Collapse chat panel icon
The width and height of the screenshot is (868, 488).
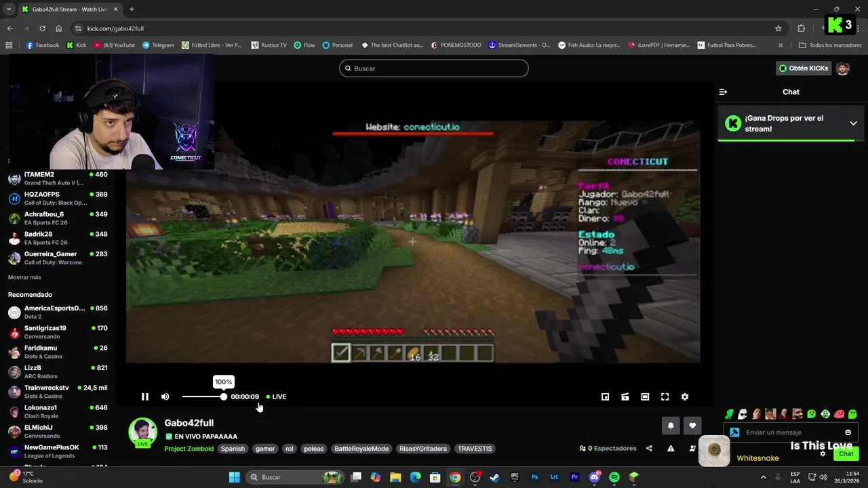tap(723, 91)
